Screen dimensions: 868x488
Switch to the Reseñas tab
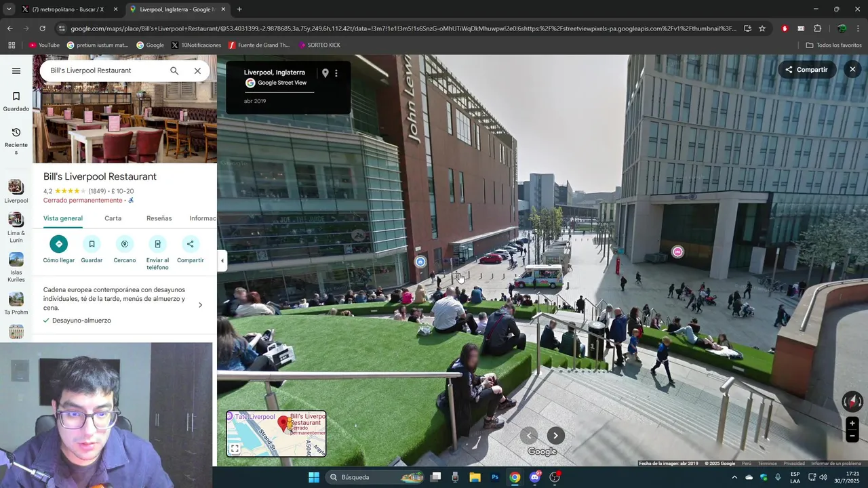pos(159,218)
